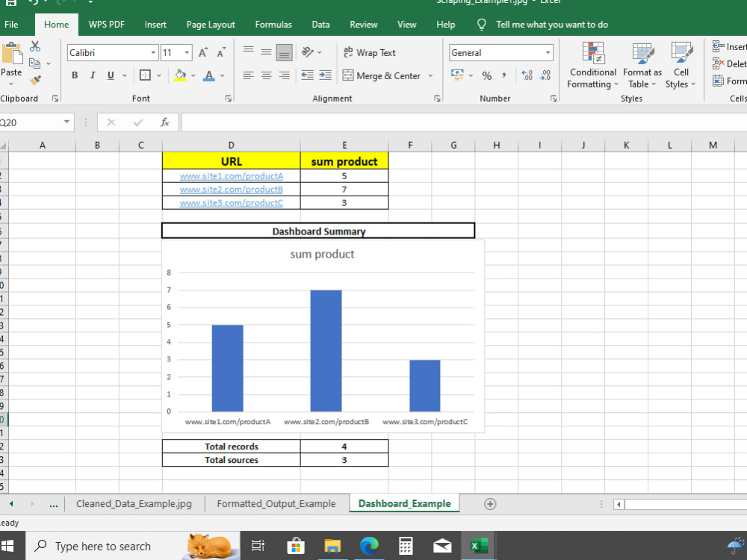The height and width of the screenshot is (560, 747).
Task: Open the Review ribbon tab
Action: 364,25
